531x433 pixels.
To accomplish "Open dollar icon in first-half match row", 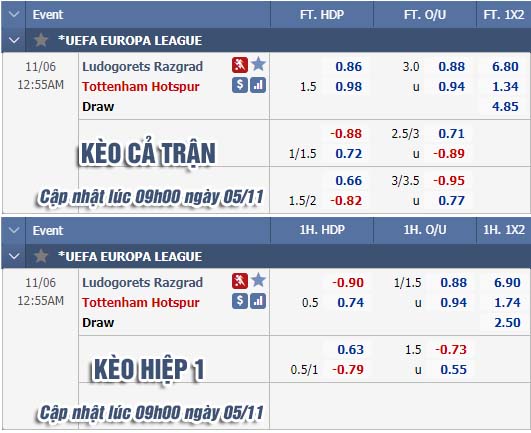I will coord(240,301).
